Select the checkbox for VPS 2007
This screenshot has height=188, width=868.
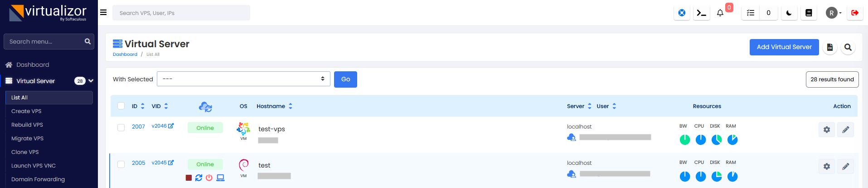pyautogui.click(x=121, y=128)
